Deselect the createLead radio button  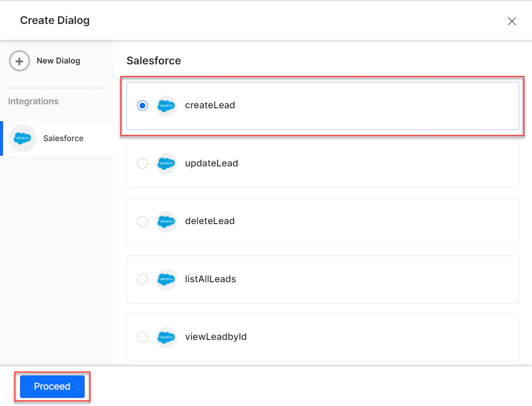tap(142, 106)
